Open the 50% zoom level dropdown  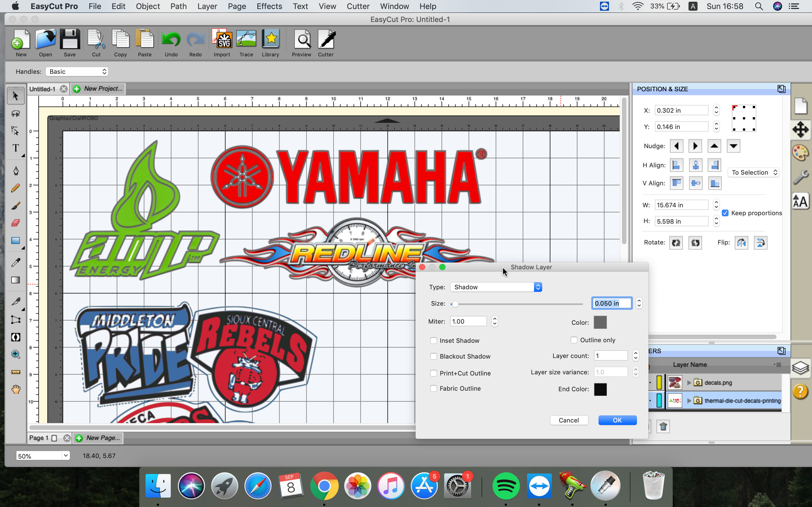[42, 455]
